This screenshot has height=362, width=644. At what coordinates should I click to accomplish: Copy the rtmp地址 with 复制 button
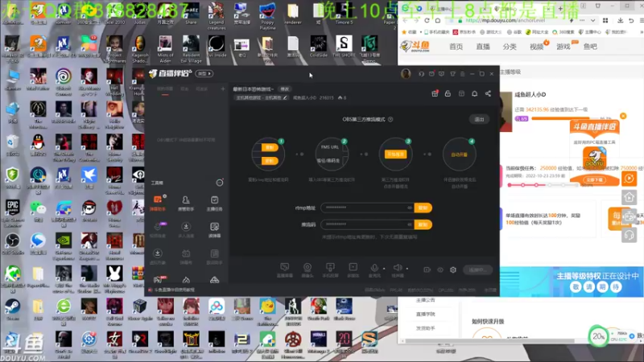[423, 208]
